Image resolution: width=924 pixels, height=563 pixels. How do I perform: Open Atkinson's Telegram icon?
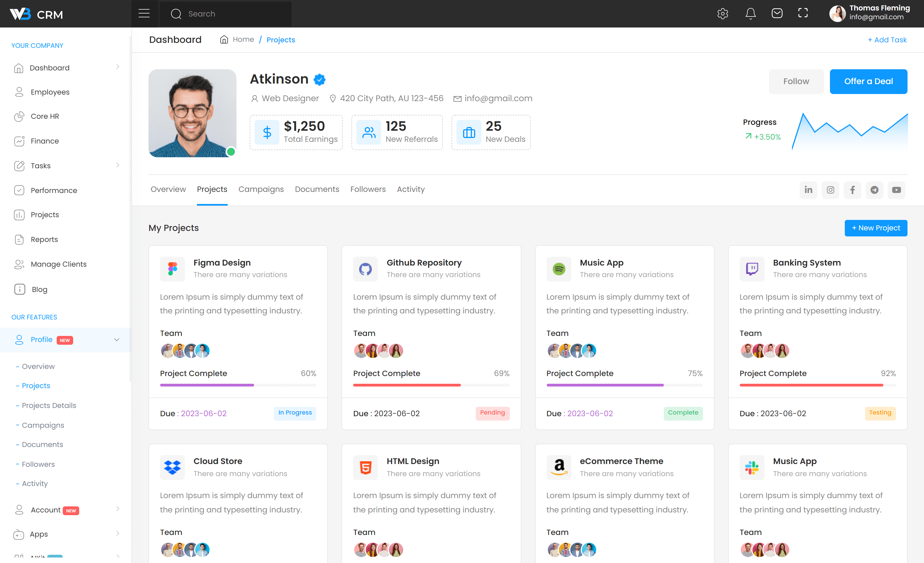(x=874, y=190)
